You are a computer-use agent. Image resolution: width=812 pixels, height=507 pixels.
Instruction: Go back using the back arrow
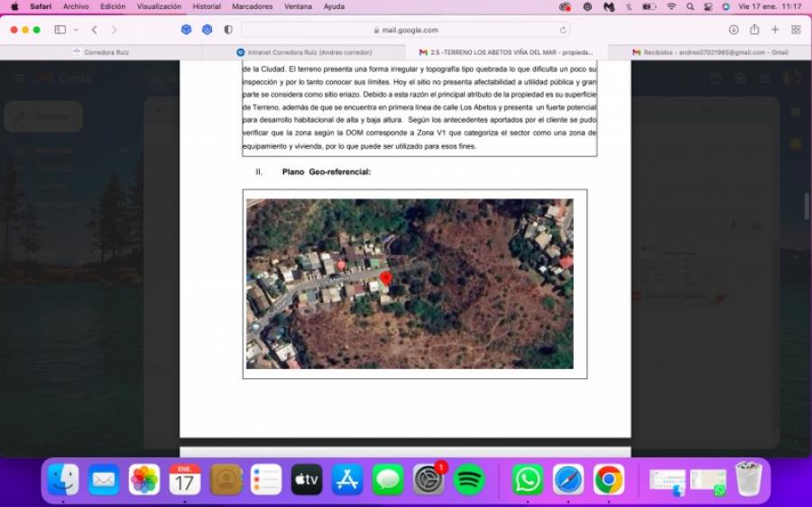pos(94,30)
